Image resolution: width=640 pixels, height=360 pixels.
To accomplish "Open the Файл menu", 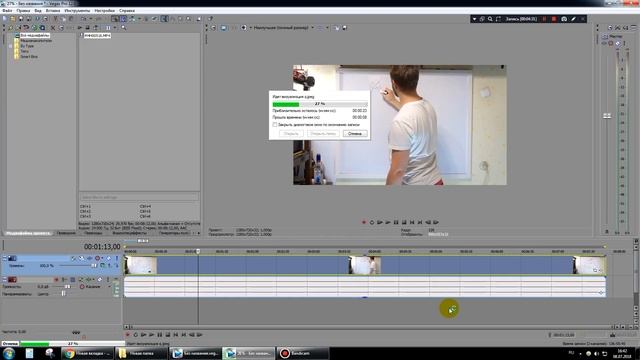I will (x=7, y=11).
